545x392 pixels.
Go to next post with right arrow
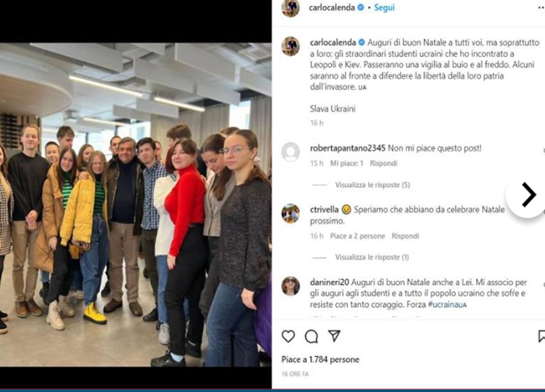tap(528, 195)
